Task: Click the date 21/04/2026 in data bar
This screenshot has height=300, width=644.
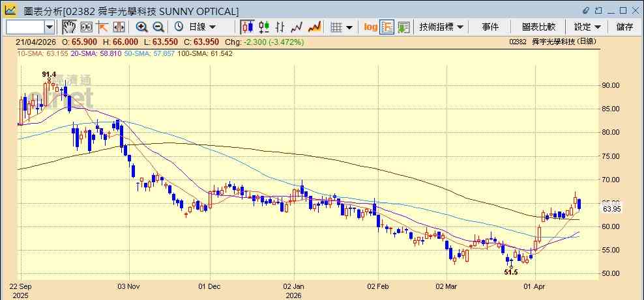Action: tap(36, 42)
